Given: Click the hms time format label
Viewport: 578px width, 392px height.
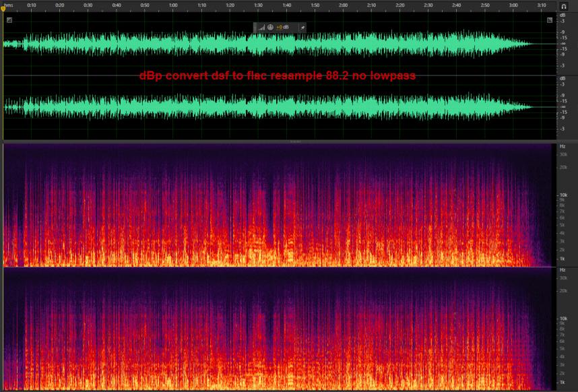Looking at the screenshot, I should coord(8,5).
